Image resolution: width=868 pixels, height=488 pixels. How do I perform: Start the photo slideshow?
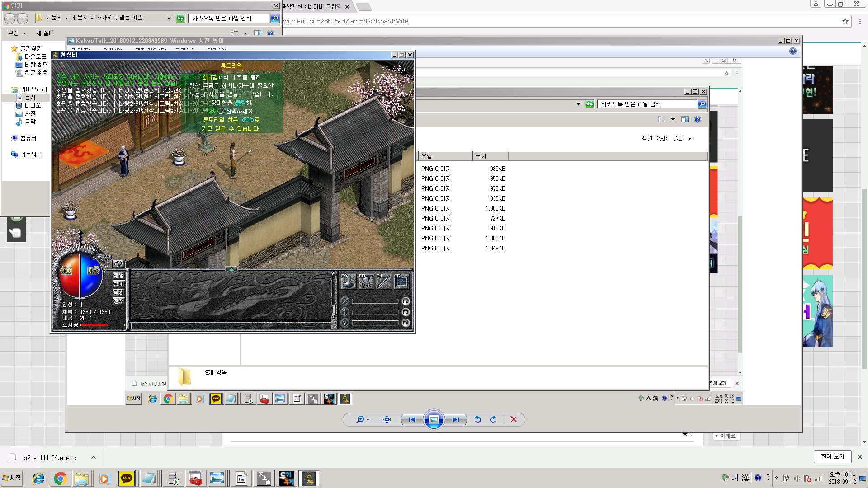pos(434,419)
